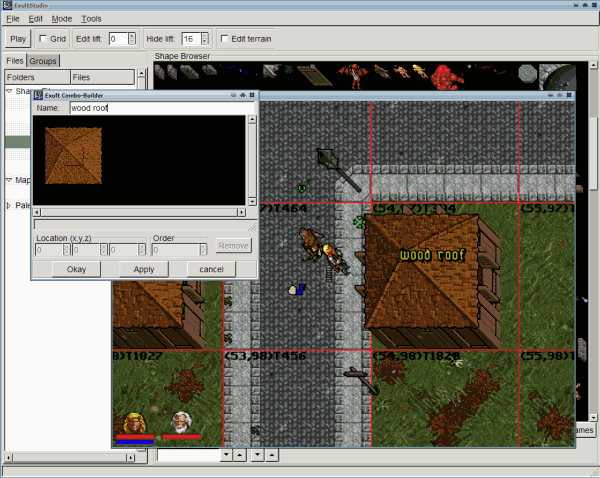This screenshot has height=478, width=600.
Task: Collapse the Shape Files tree node
Action: pos(9,91)
